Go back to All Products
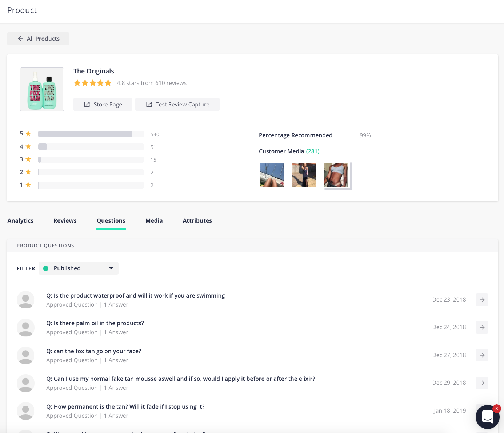This screenshot has width=504, height=433. pyautogui.click(x=38, y=39)
